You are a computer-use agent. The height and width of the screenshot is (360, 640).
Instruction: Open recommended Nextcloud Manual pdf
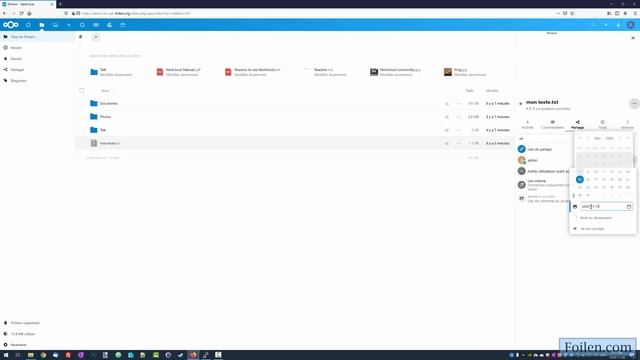pyautogui.click(x=178, y=72)
